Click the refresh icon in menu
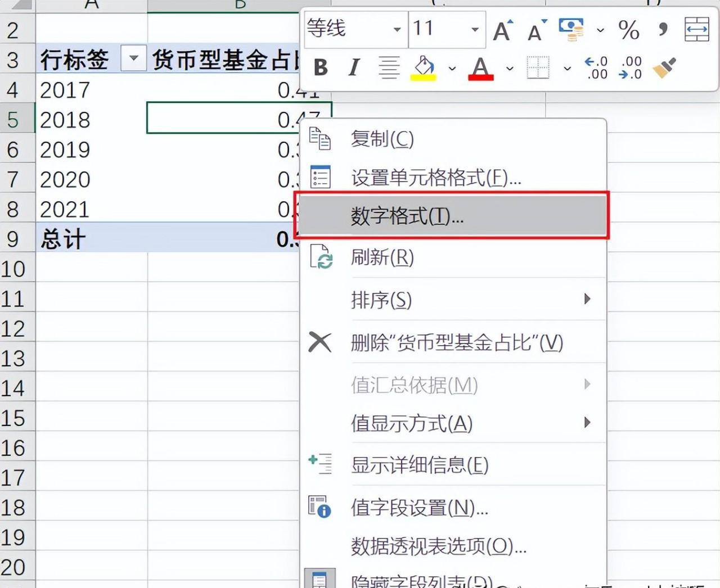The image size is (720, 588). [x=321, y=257]
